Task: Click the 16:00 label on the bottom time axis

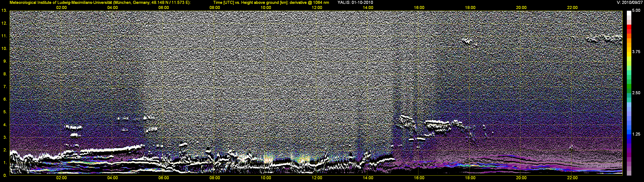Action: (419, 178)
